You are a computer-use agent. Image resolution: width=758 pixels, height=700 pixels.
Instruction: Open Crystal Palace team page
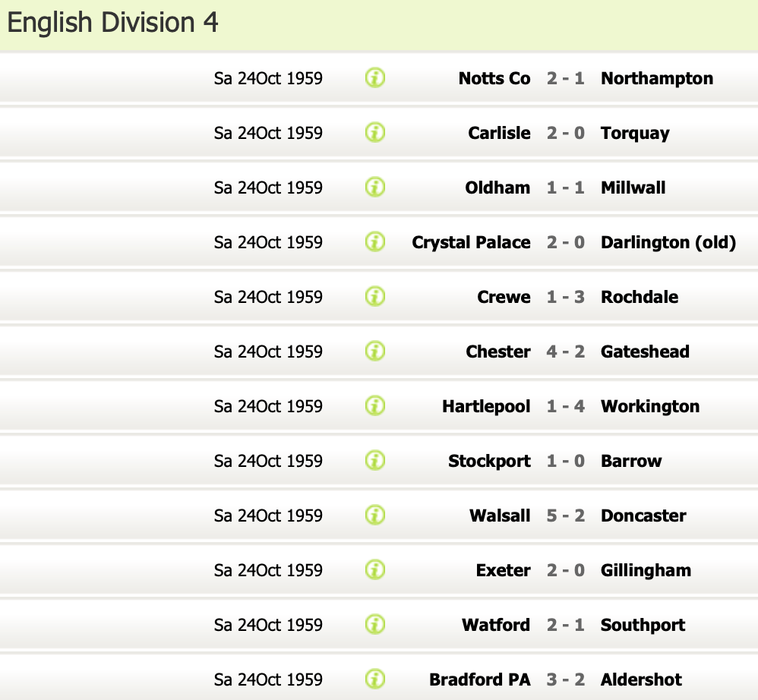coord(471,242)
